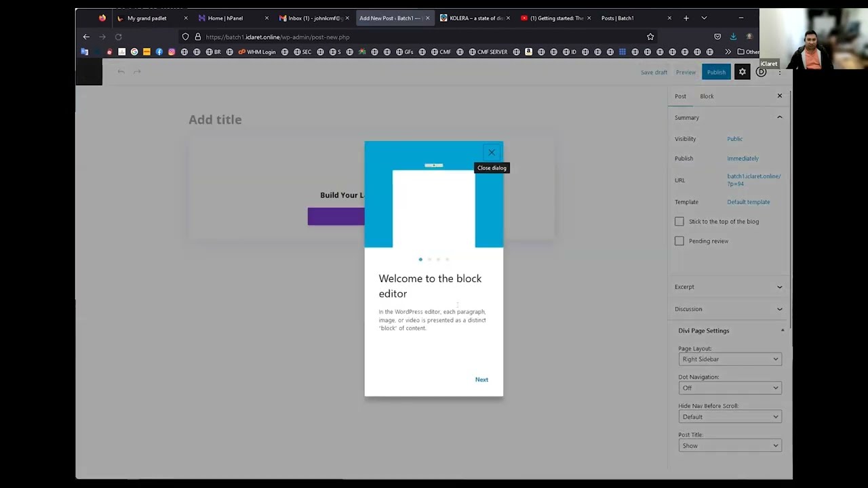Expand the Discussion section

[x=728, y=309]
